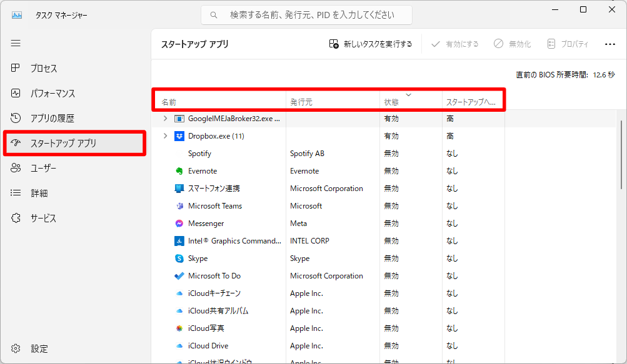Click publisher Spotify AB cell
The height and width of the screenshot is (364, 627).
[x=307, y=154]
